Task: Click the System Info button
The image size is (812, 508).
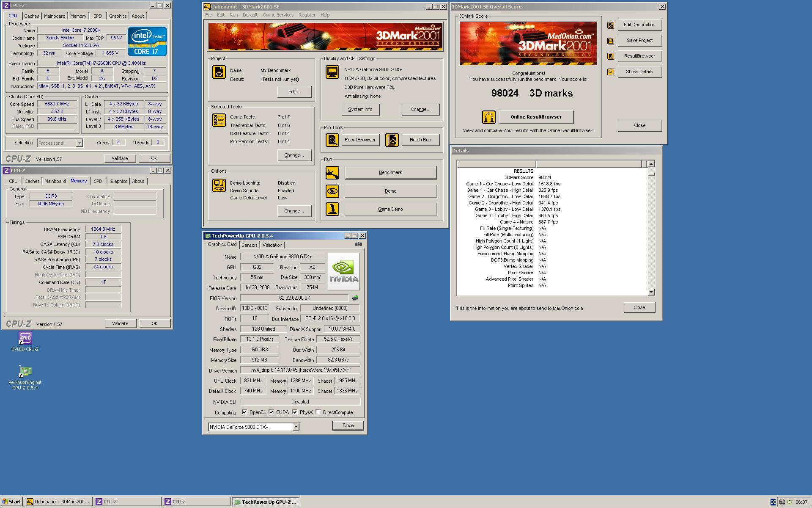Action: pyautogui.click(x=360, y=109)
